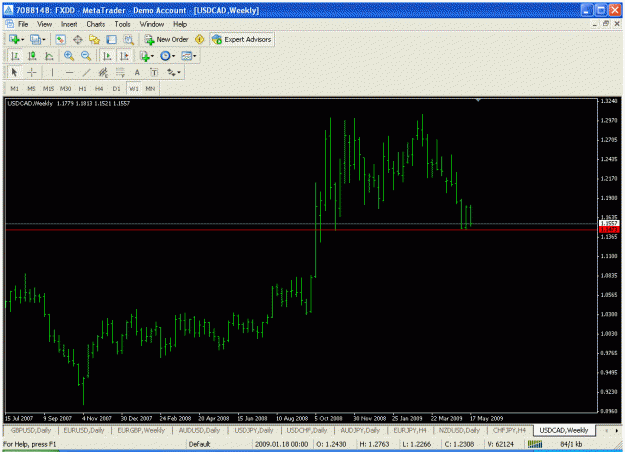Screen dimensions: 625x452
Task: Select the Text tool (A)
Action: click(137, 73)
